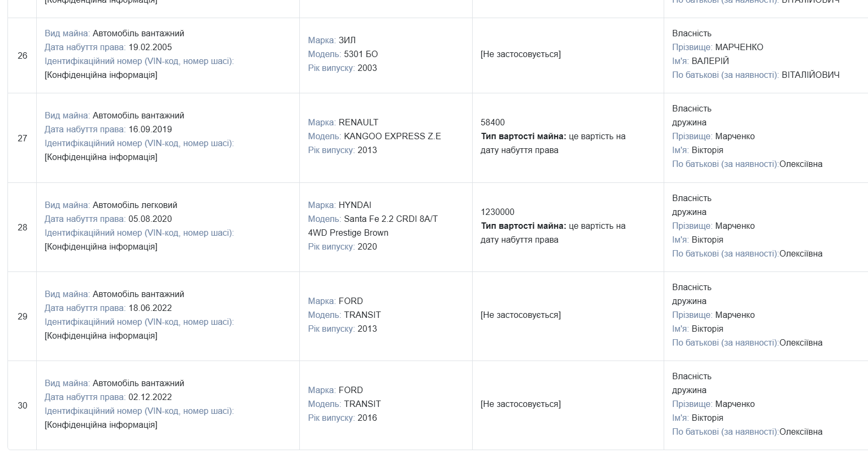
Task: Click the HYNDAI brand name
Action: pos(355,205)
